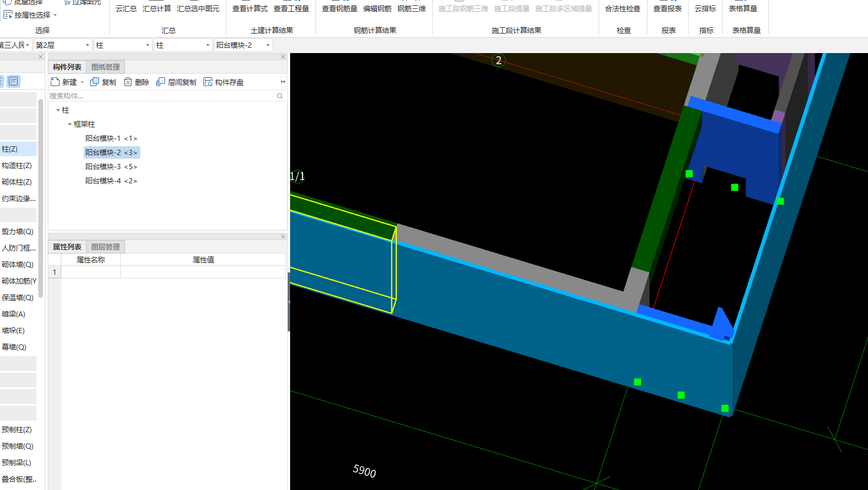Click 表格算量 in the ribbon
868x490 pixels.
(743, 8)
